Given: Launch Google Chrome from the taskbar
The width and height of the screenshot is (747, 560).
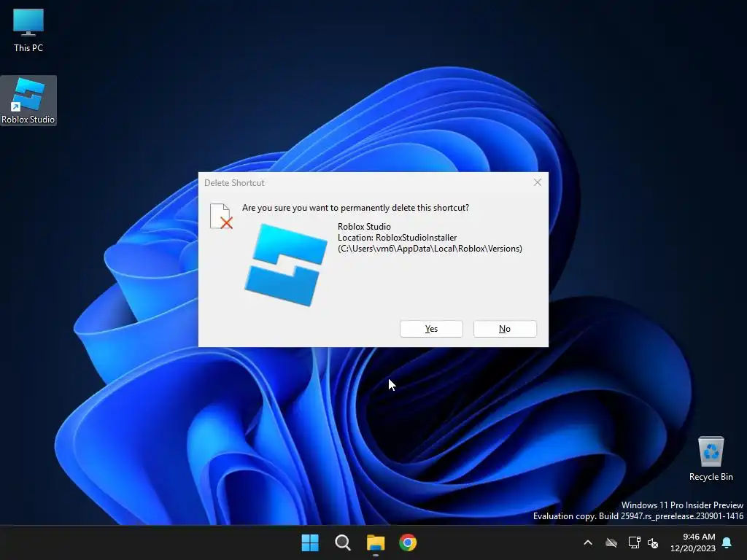Looking at the screenshot, I should (x=408, y=542).
